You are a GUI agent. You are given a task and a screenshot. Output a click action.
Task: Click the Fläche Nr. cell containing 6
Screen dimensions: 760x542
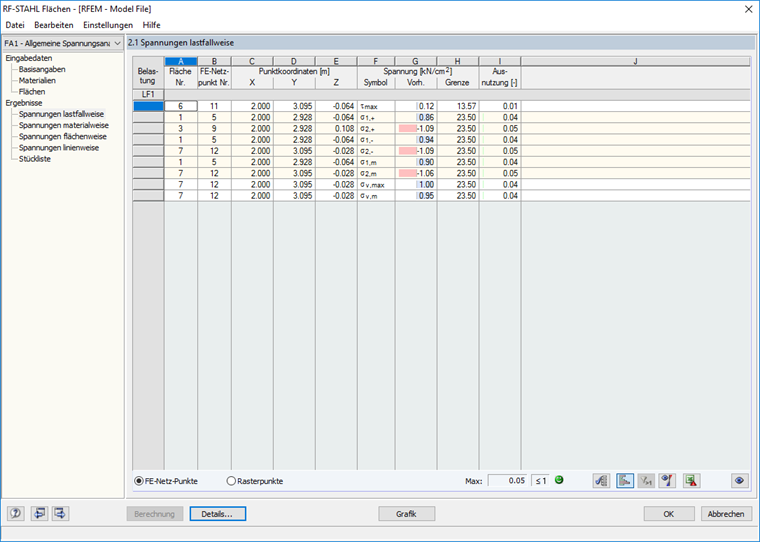point(181,106)
